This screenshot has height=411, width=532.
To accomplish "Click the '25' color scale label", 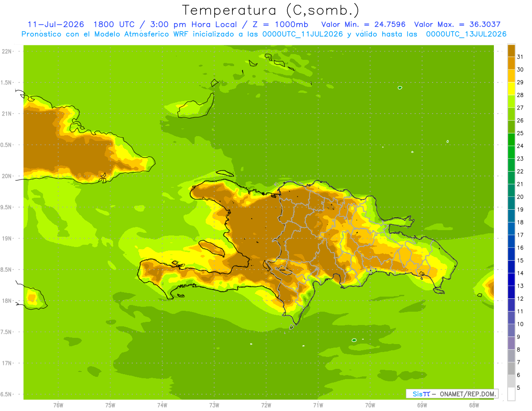I will pos(520,133).
